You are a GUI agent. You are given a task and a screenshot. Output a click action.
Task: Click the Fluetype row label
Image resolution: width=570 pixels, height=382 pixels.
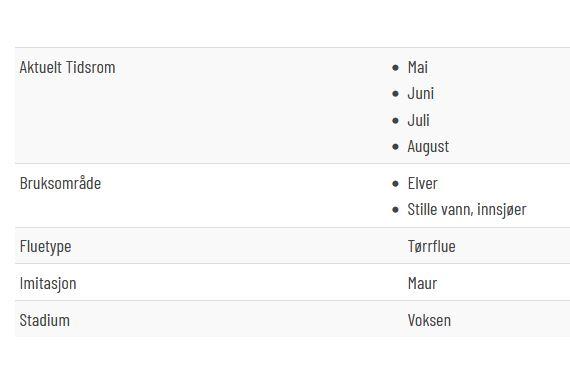[x=45, y=246]
